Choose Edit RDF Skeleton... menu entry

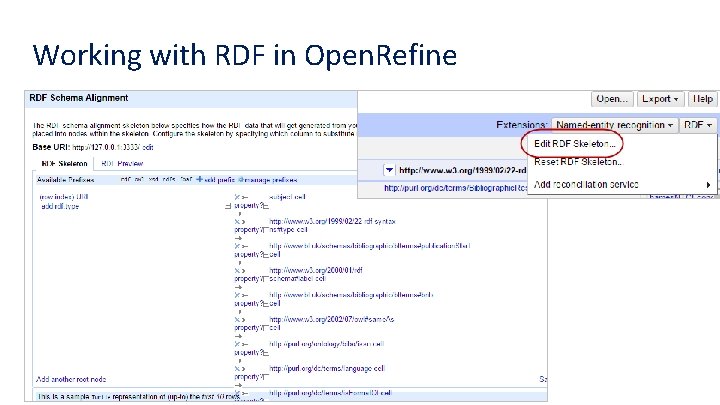click(x=574, y=144)
